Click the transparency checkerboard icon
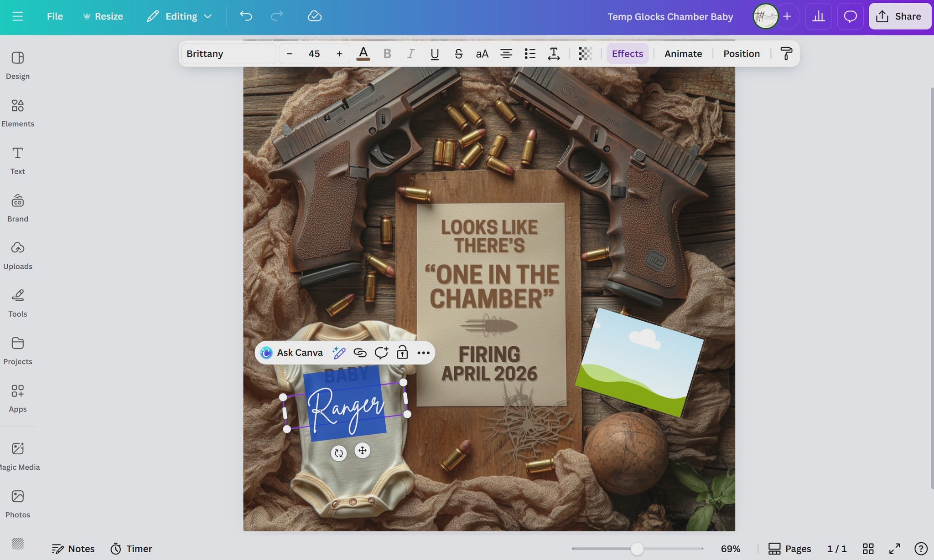Screen dimensions: 934x560 (585, 54)
